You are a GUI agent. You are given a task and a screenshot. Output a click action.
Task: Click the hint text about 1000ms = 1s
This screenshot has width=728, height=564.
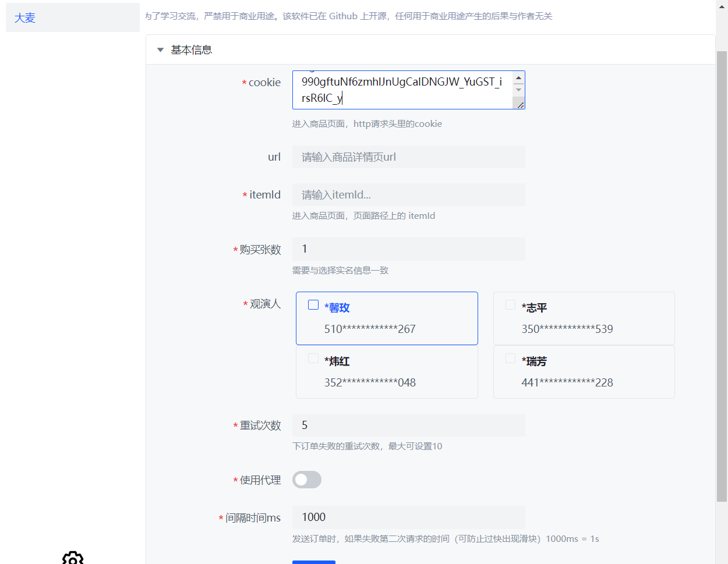(446, 539)
